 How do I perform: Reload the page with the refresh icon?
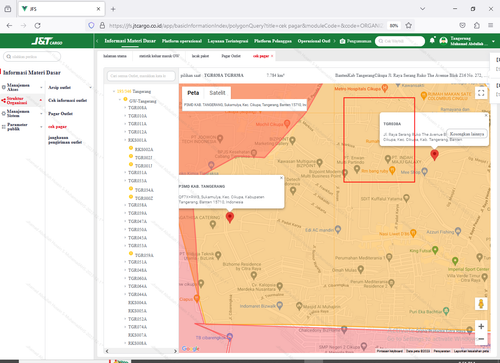38,26
